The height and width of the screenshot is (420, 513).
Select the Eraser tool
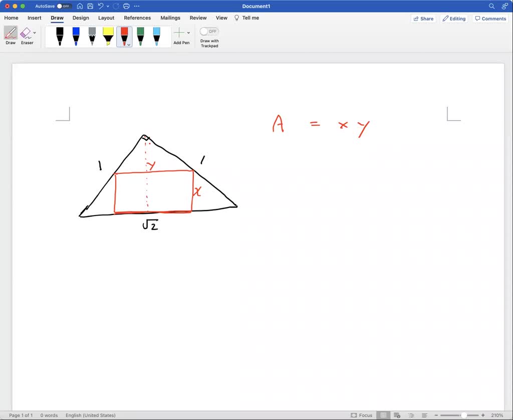pyautogui.click(x=26, y=36)
